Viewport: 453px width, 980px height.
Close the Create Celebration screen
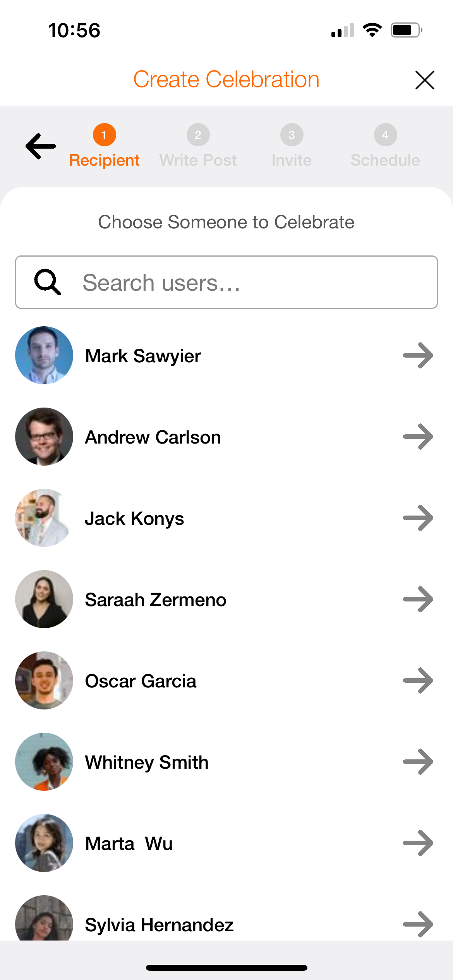[x=425, y=80]
